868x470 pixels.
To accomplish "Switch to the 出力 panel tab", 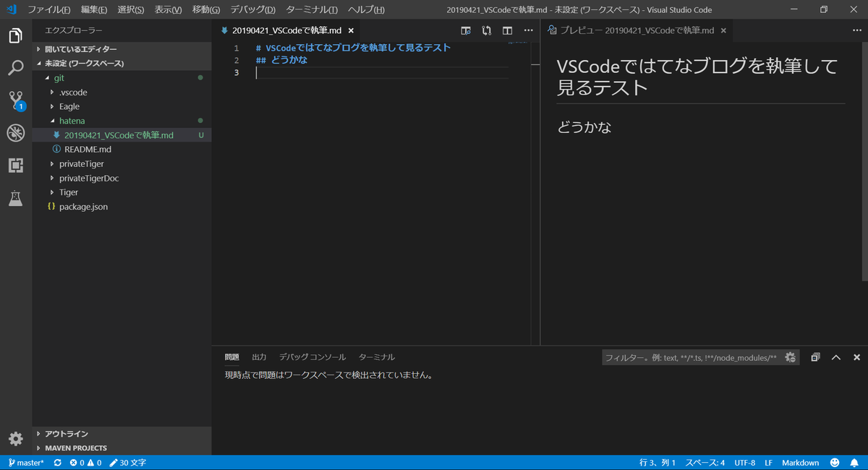I will coord(259,356).
